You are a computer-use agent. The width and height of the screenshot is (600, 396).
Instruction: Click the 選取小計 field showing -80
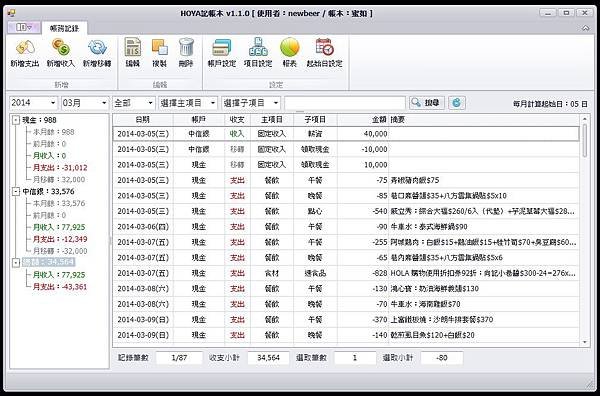click(x=442, y=358)
